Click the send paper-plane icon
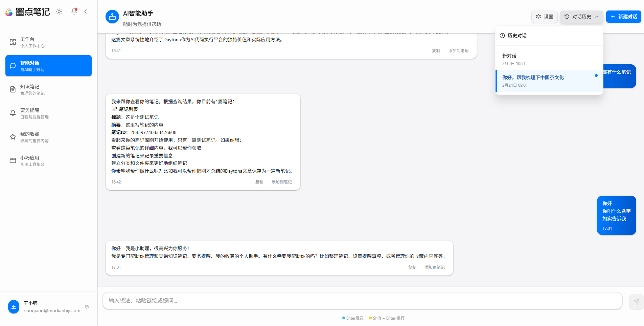This screenshot has height=326, width=644. [x=636, y=301]
